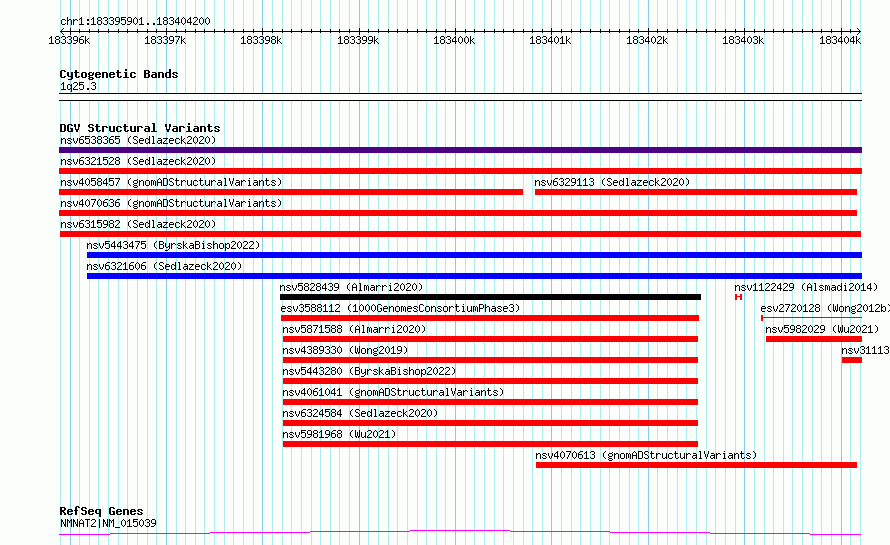Select the 1q25.3 cytogenetic band label
This screenshot has height=545, width=890.
click(x=78, y=86)
